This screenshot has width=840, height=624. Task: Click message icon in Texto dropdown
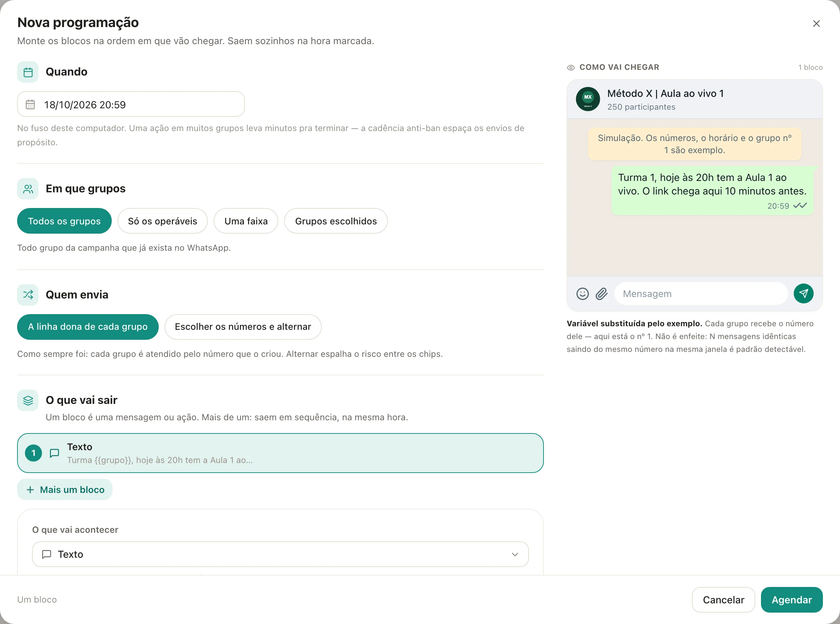(x=46, y=554)
